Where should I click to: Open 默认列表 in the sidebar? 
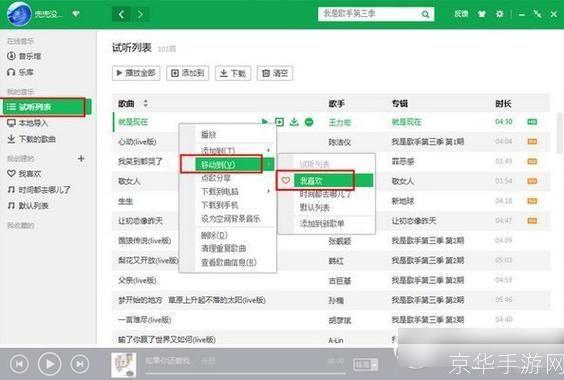click(x=28, y=206)
